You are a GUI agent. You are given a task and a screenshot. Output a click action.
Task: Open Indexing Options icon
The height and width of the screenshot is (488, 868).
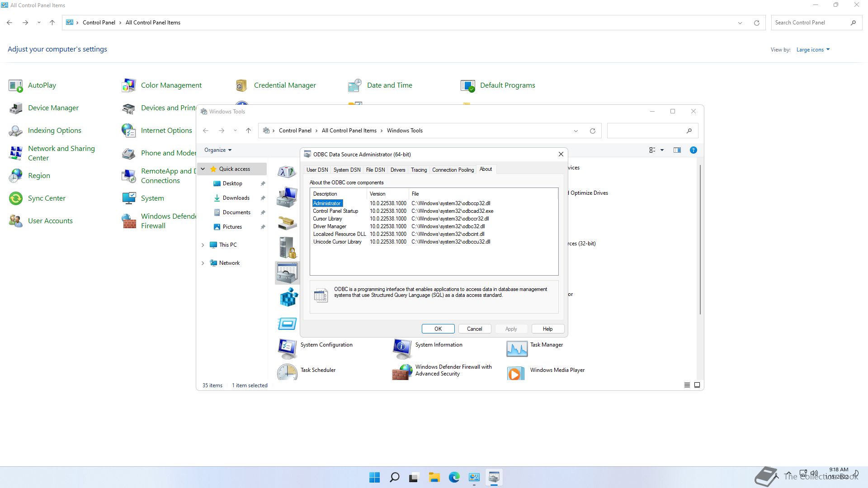[45, 131]
